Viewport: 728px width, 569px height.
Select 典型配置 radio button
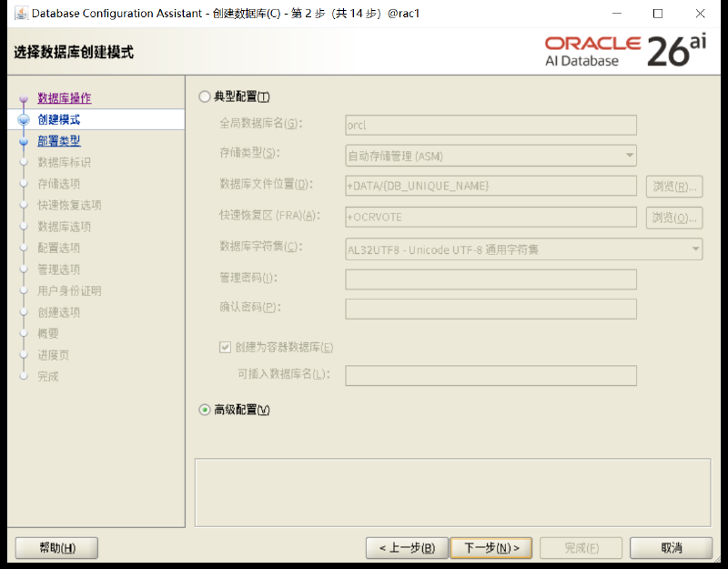(x=204, y=97)
